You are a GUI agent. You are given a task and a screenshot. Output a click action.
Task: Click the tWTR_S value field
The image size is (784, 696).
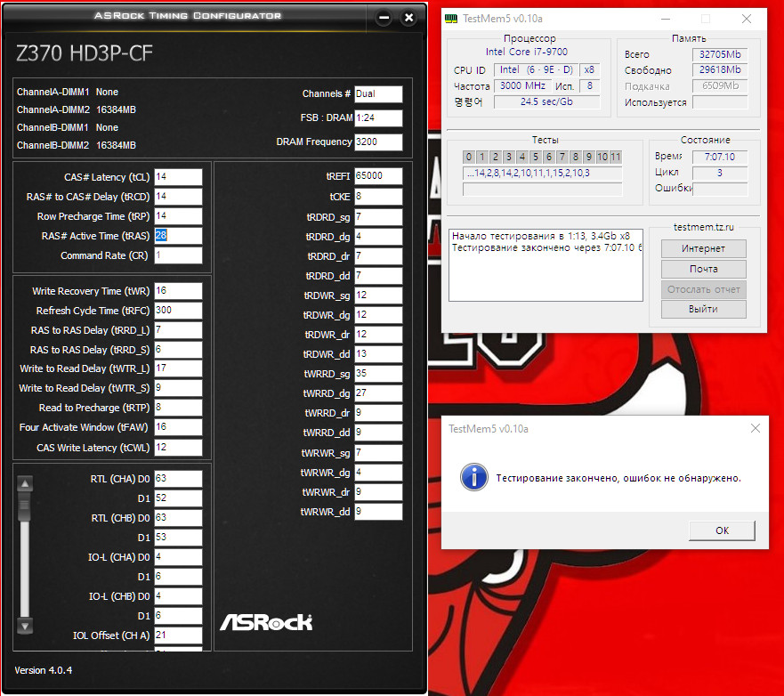click(178, 388)
